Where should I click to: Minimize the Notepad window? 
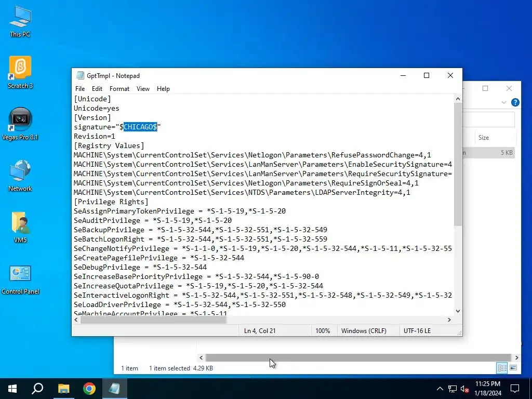(x=403, y=75)
